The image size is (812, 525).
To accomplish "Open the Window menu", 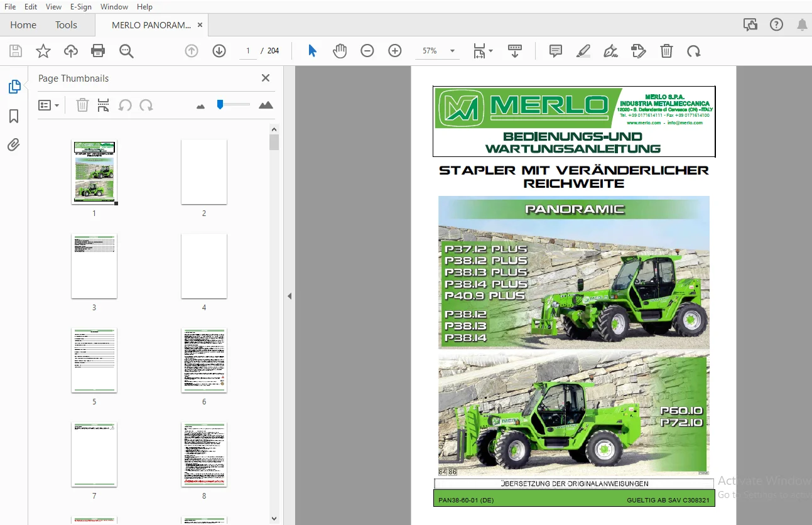I will (x=114, y=7).
